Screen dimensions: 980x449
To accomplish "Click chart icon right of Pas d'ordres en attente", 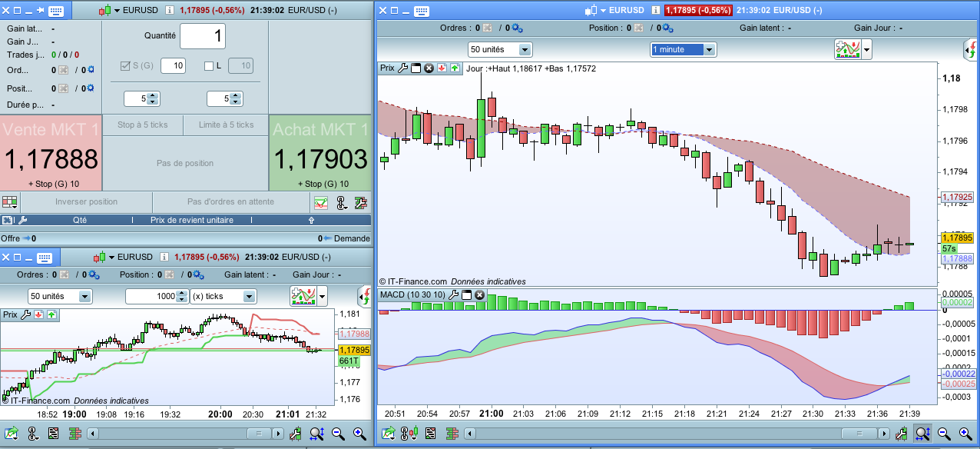I will click(321, 202).
